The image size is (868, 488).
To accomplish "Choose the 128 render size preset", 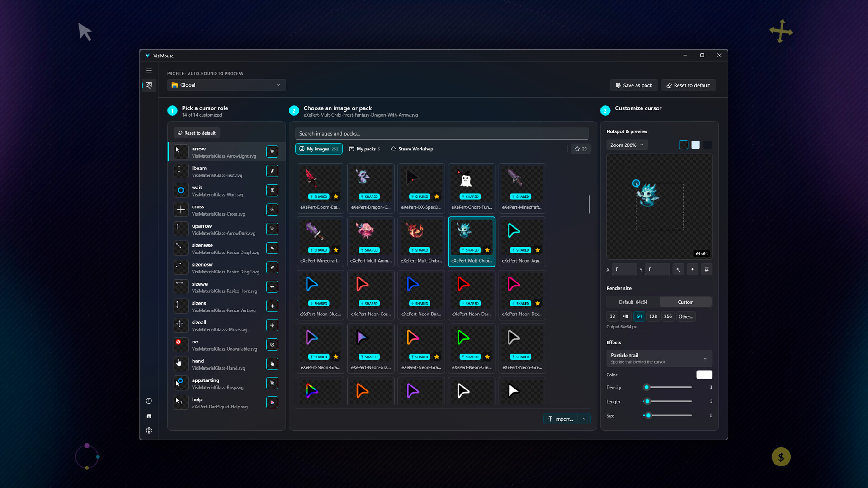I will 653,316.
